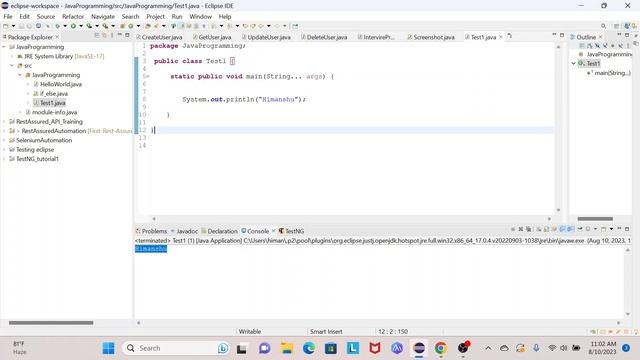The height and width of the screenshot is (360, 640).
Task: Close the Console tab
Action: [x=273, y=231]
